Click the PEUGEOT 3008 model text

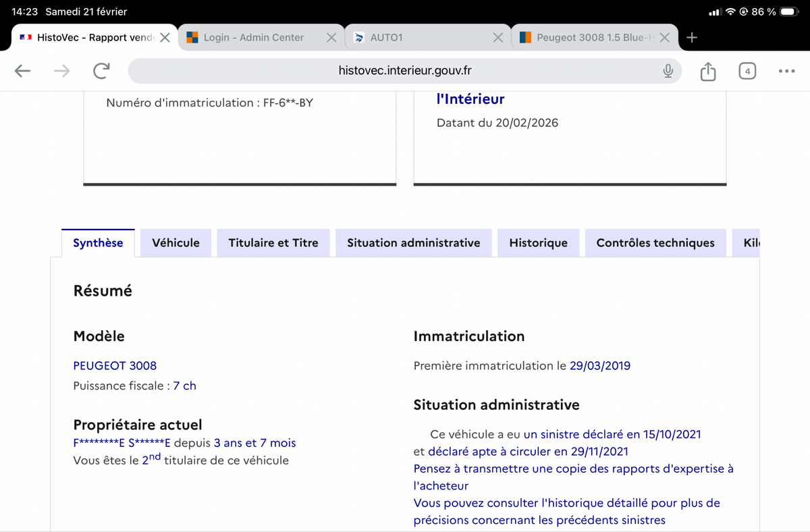click(115, 366)
